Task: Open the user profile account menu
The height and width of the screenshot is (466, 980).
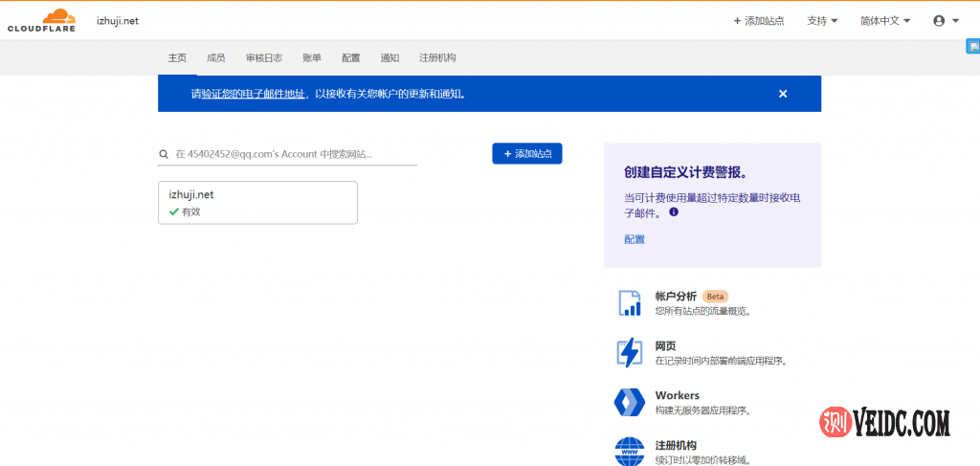Action: [x=946, y=21]
